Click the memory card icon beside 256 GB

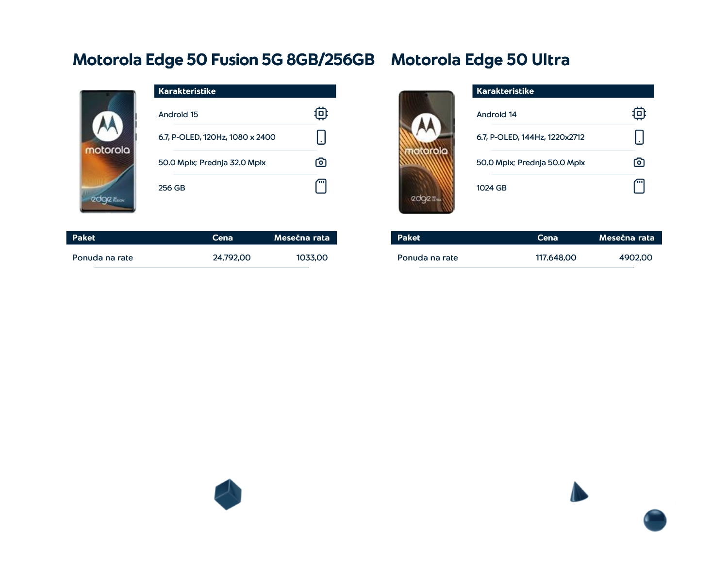click(x=321, y=187)
